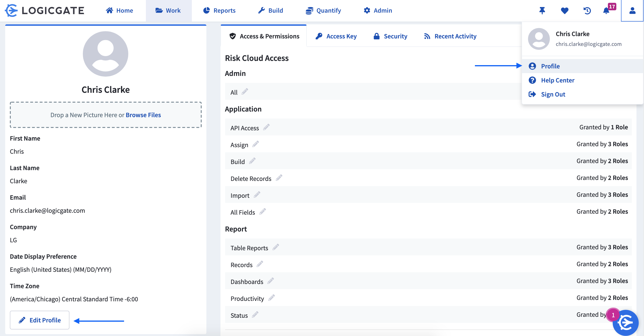Edit All Fields pencil icon

point(262,211)
